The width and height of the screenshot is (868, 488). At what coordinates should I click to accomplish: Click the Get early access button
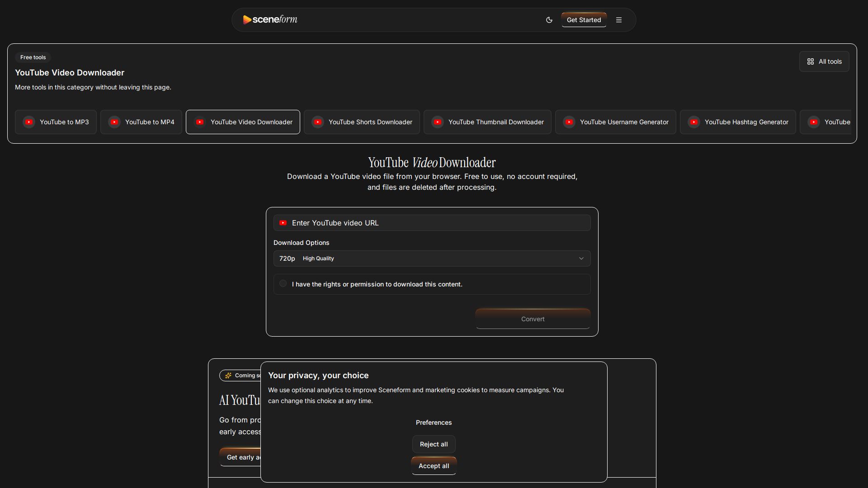pos(241,457)
